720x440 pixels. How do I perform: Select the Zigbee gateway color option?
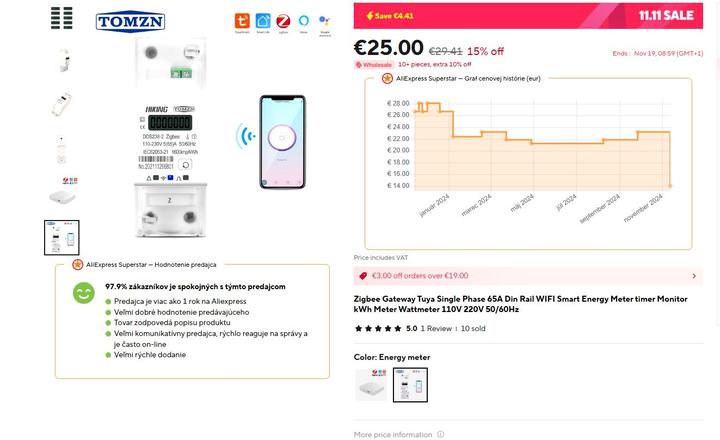point(371,385)
